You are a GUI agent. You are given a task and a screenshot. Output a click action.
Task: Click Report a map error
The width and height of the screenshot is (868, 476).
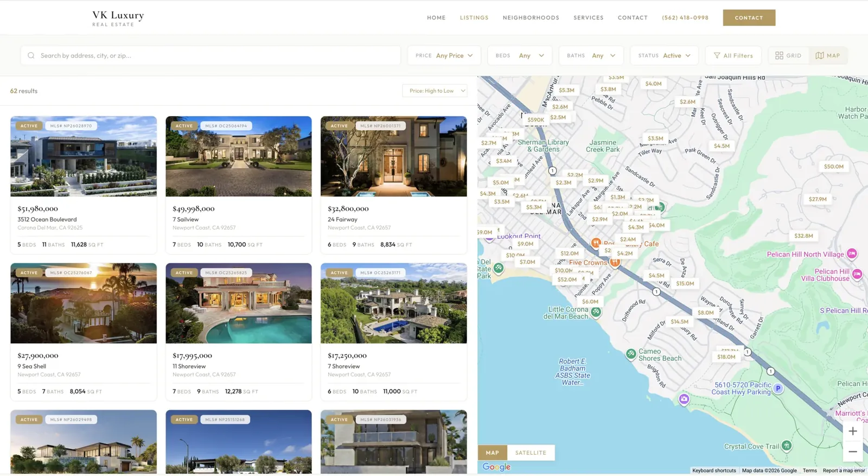844,471
